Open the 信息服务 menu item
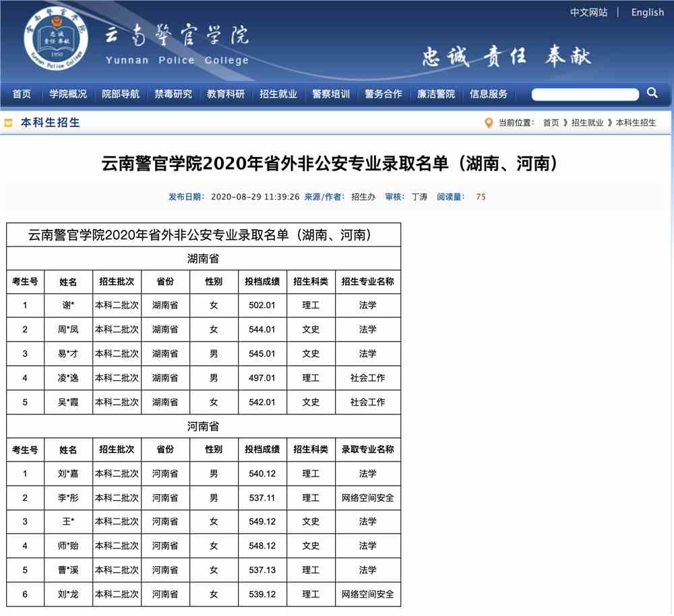This screenshot has height=616, width=674. (x=488, y=94)
